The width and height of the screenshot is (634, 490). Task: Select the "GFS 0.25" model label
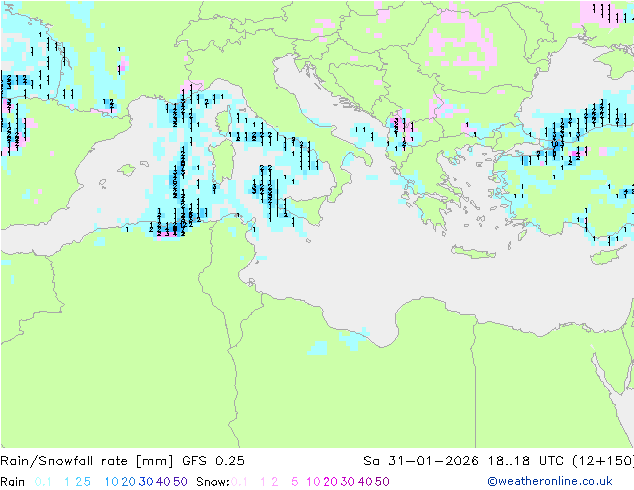coord(213,461)
